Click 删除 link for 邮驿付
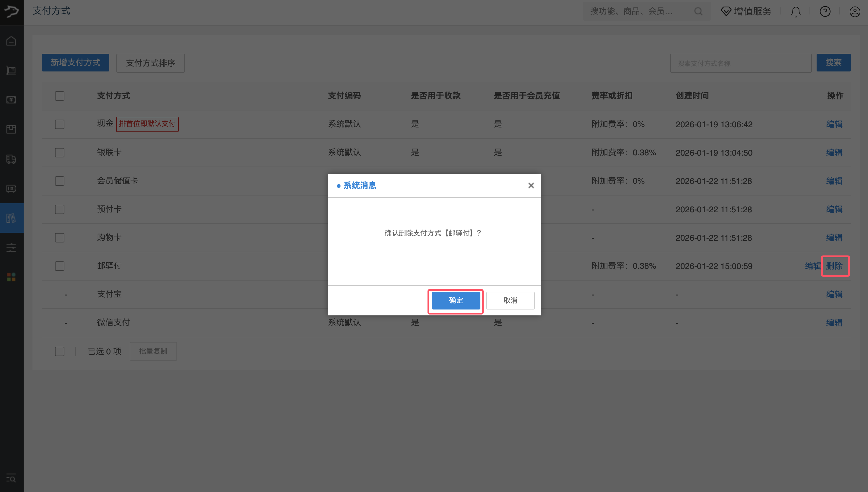868x492 pixels. (x=834, y=266)
